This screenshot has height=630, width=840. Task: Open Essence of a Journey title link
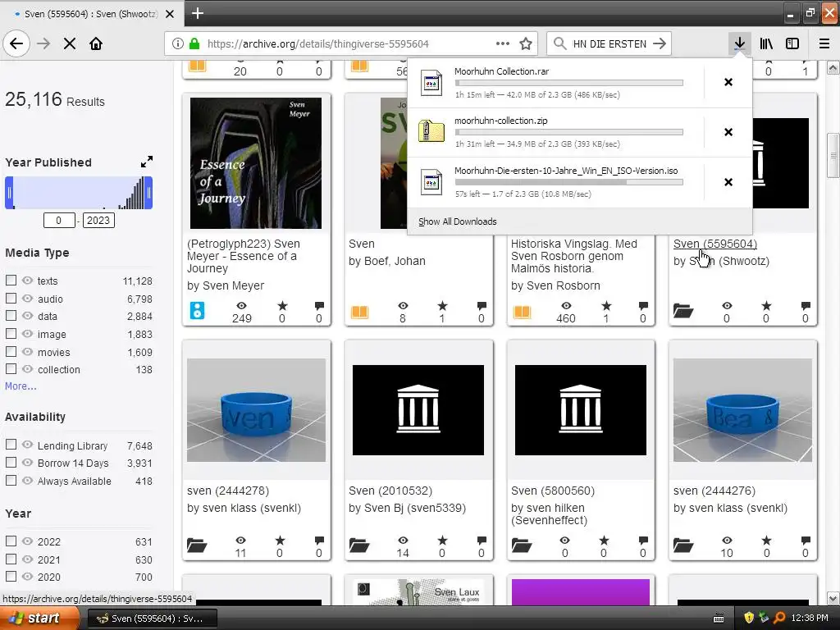[242, 256]
